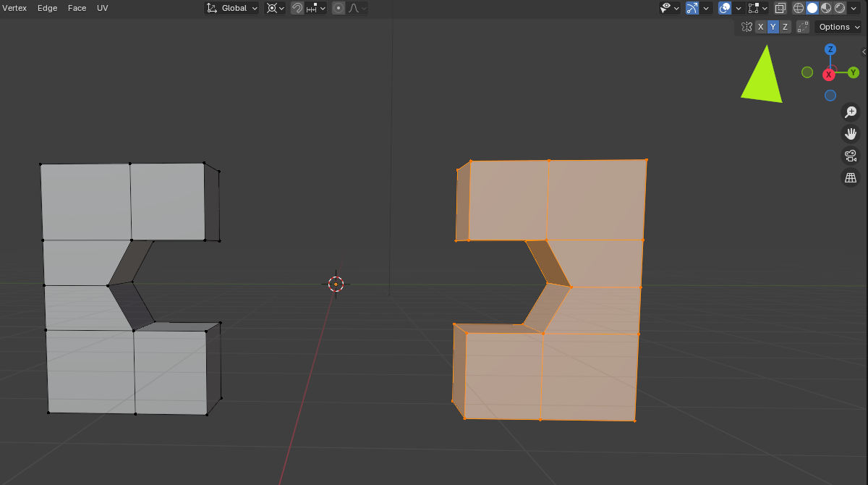Click the green Y axis gizmo handle
The width and height of the screenshot is (868, 485).
click(854, 72)
